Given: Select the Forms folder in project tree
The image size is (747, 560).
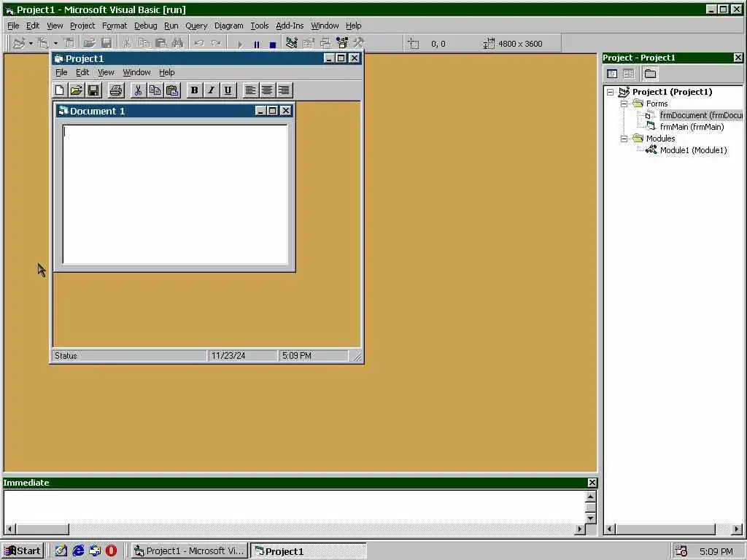Looking at the screenshot, I should click(x=657, y=104).
